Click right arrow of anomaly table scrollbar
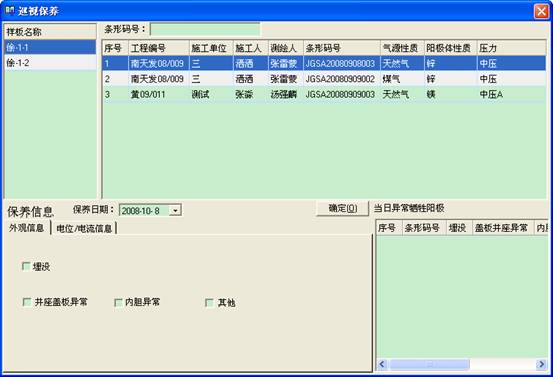 point(541,364)
